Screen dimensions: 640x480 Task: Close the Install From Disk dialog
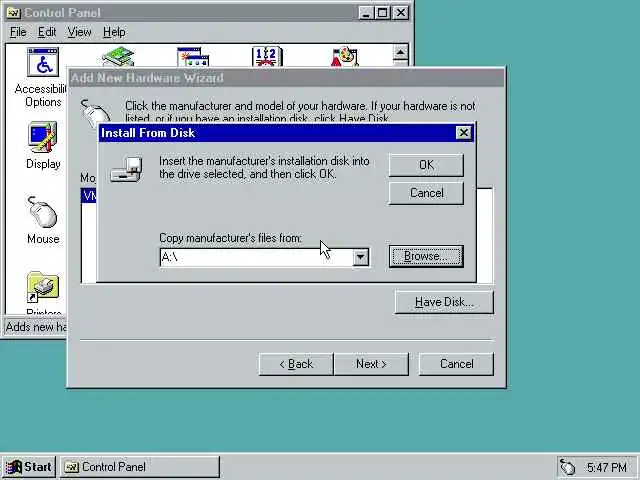click(464, 133)
